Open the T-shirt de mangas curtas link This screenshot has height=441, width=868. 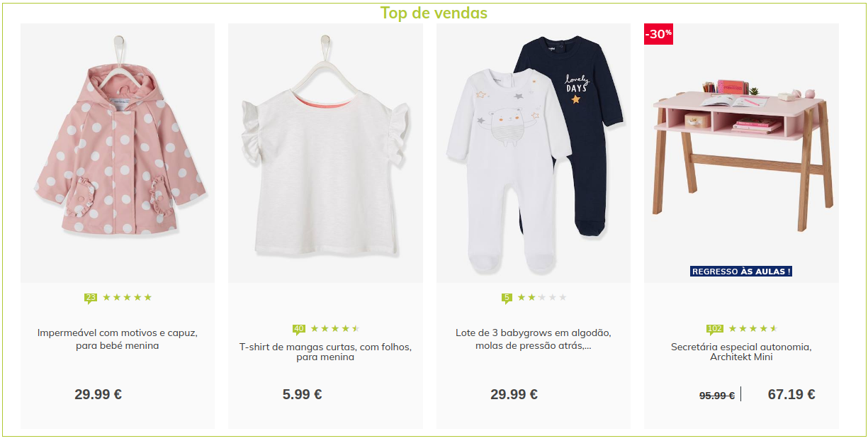coord(325,352)
